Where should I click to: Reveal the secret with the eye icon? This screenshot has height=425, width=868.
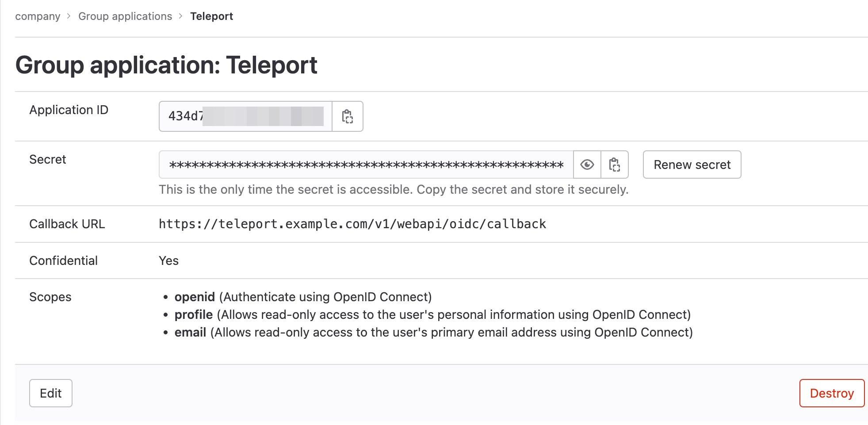pyautogui.click(x=587, y=165)
